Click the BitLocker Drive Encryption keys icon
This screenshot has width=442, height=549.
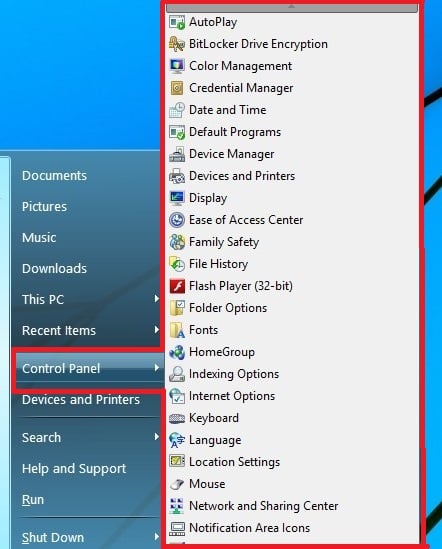[x=177, y=44]
